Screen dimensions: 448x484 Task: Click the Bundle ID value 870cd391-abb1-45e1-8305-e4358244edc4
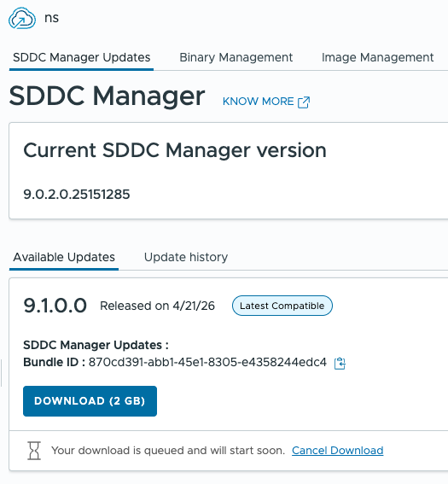207,362
